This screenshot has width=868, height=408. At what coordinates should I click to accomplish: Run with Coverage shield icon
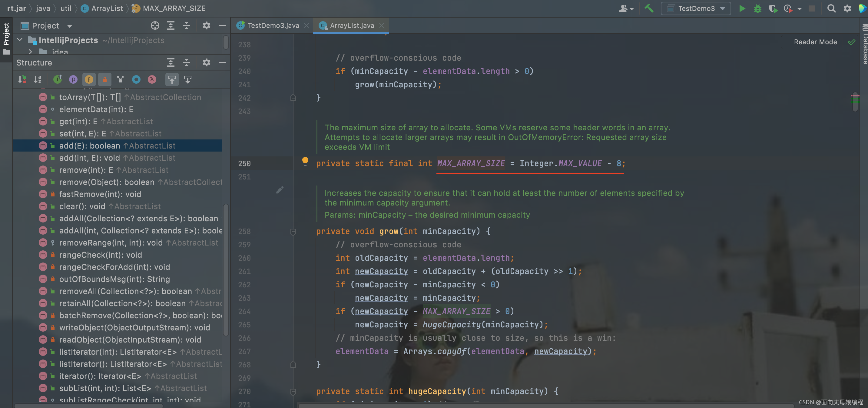click(773, 8)
